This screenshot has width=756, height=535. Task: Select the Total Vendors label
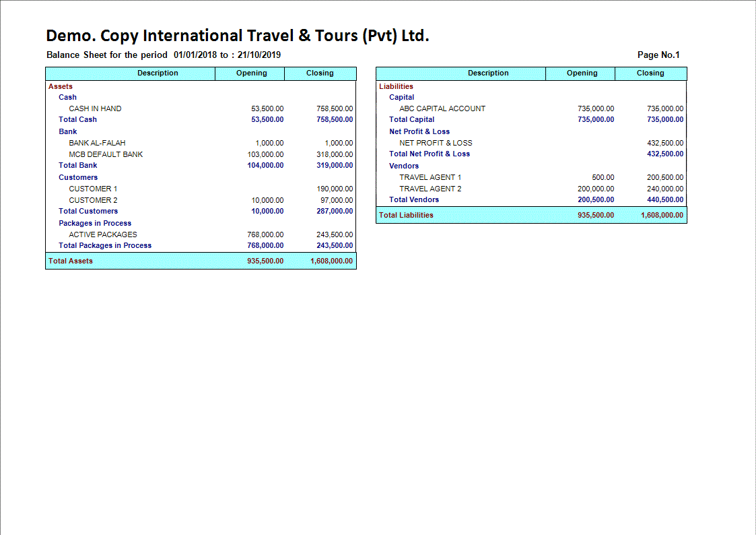click(414, 199)
